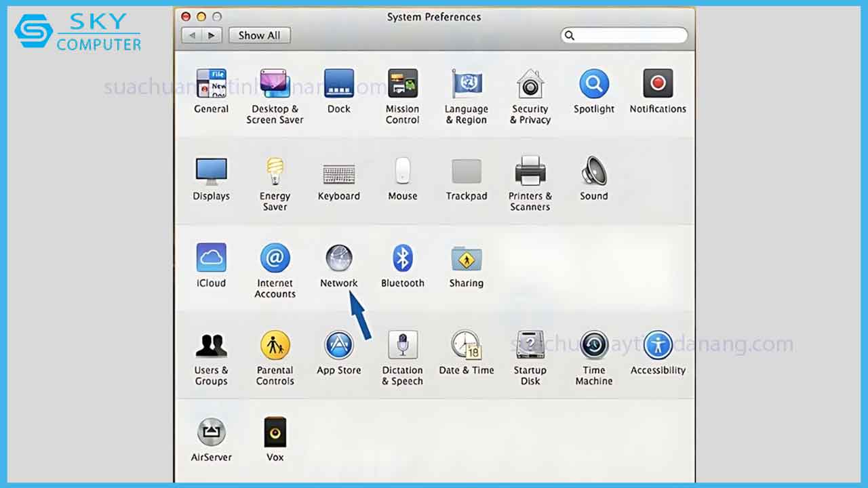Open the Accessibility preferences
868x488 pixels.
(657, 346)
